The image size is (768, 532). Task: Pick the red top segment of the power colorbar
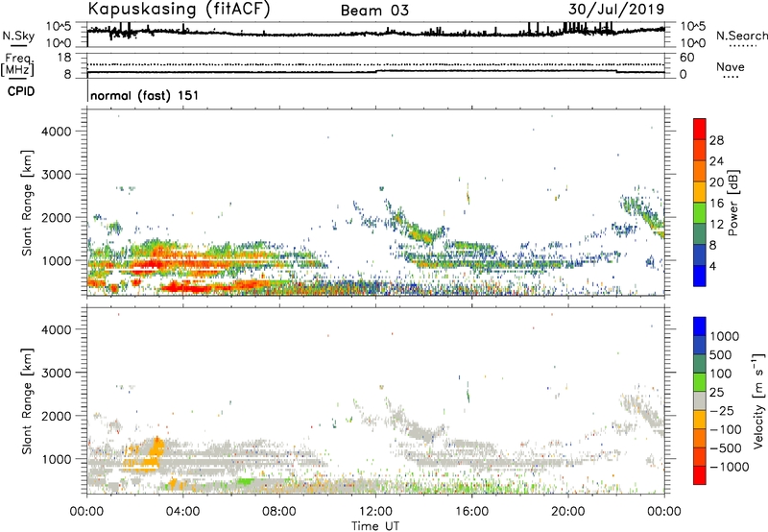coord(700,130)
